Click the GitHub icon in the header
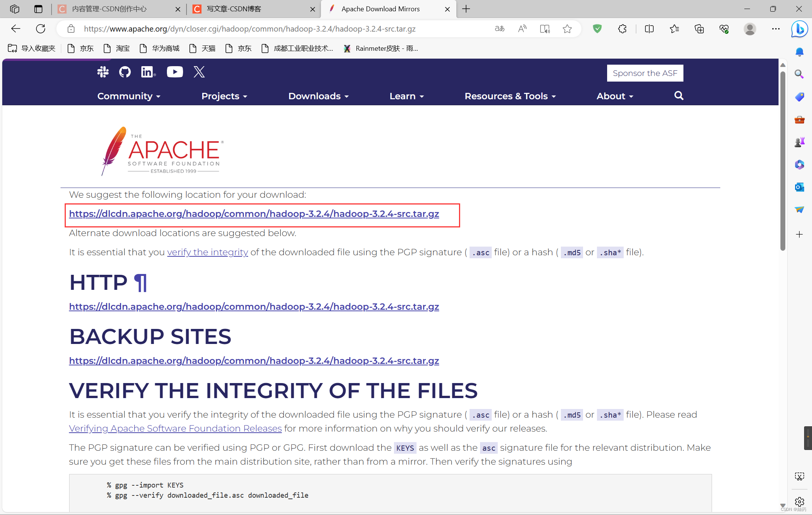The width and height of the screenshot is (812, 515). pos(124,72)
